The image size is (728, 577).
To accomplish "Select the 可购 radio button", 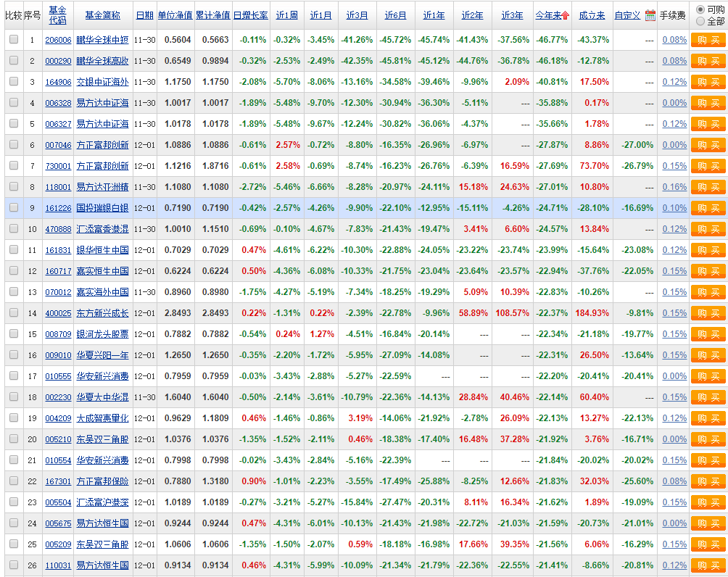I will pos(700,9).
